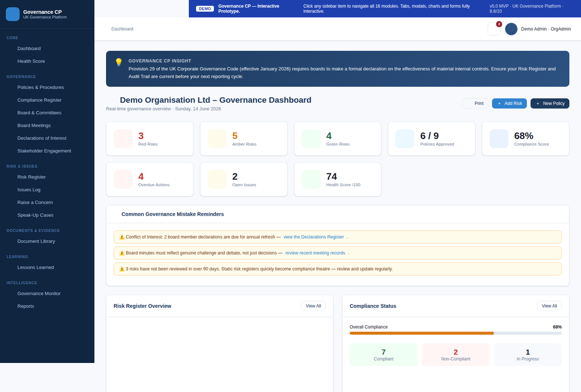Image resolution: width=581 pixels, height=392 pixels.
Task: Open the Red Risks stat card
Action: pyautogui.click(x=150, y=138)
